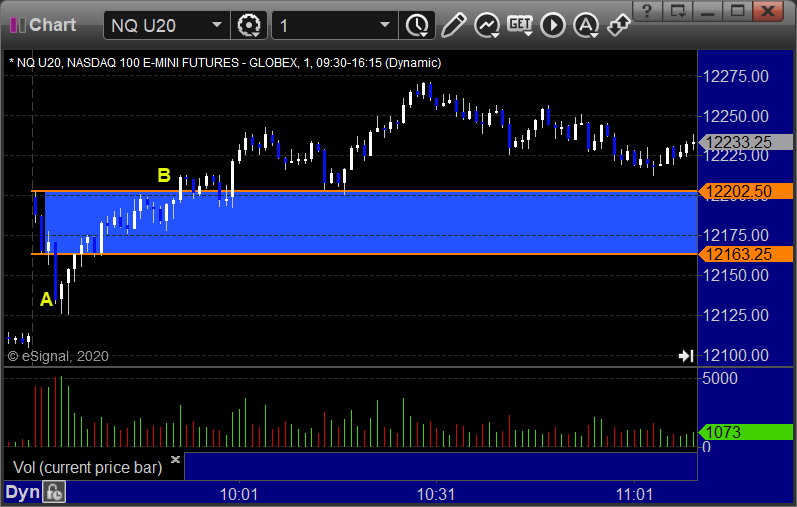Click the green 1073 volume value marker

tap(746, 432)
